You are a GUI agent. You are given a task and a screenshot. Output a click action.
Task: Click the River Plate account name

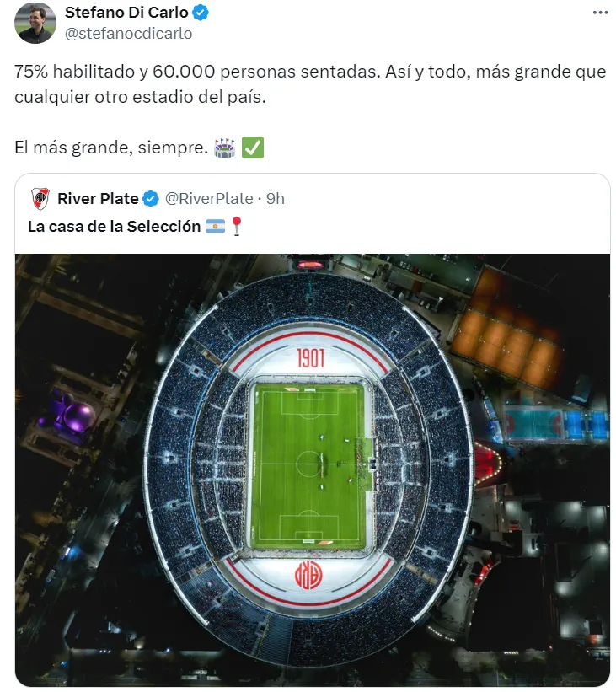click(x=98, y=199)
